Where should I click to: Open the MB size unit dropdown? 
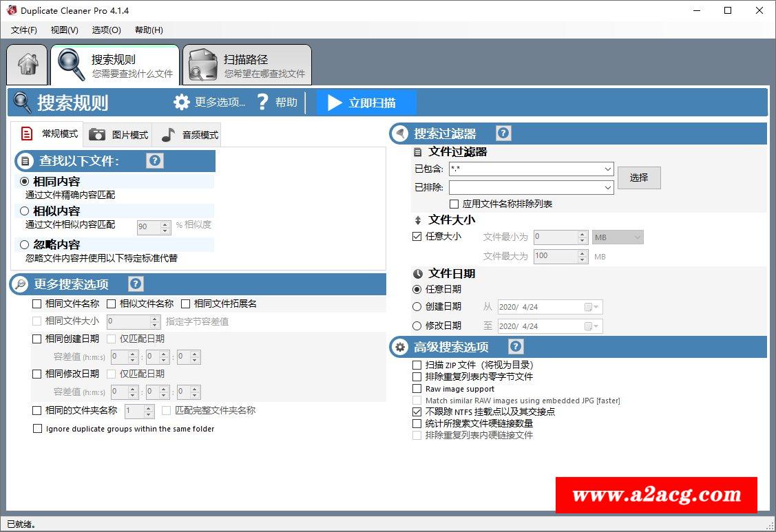click(618, 237)
